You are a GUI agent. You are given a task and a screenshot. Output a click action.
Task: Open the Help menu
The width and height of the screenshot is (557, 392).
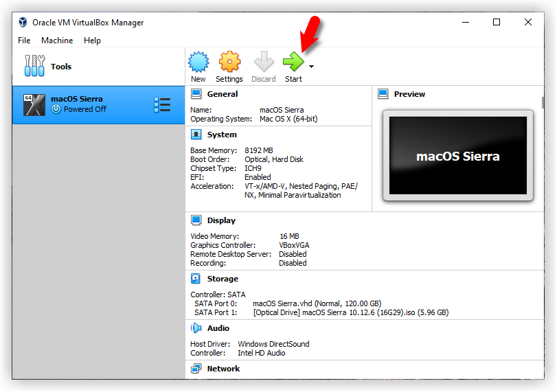92,41
